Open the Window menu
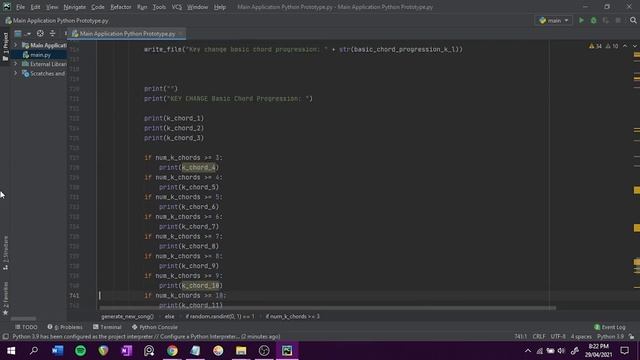 tap(198, 7)
